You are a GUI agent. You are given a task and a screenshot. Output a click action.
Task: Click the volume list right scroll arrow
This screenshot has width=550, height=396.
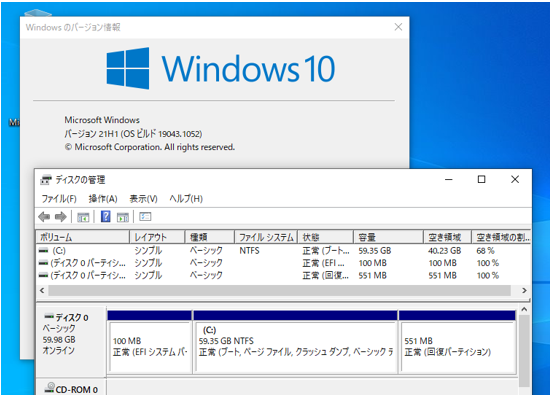pyautogui.click(x=524, y=290)
